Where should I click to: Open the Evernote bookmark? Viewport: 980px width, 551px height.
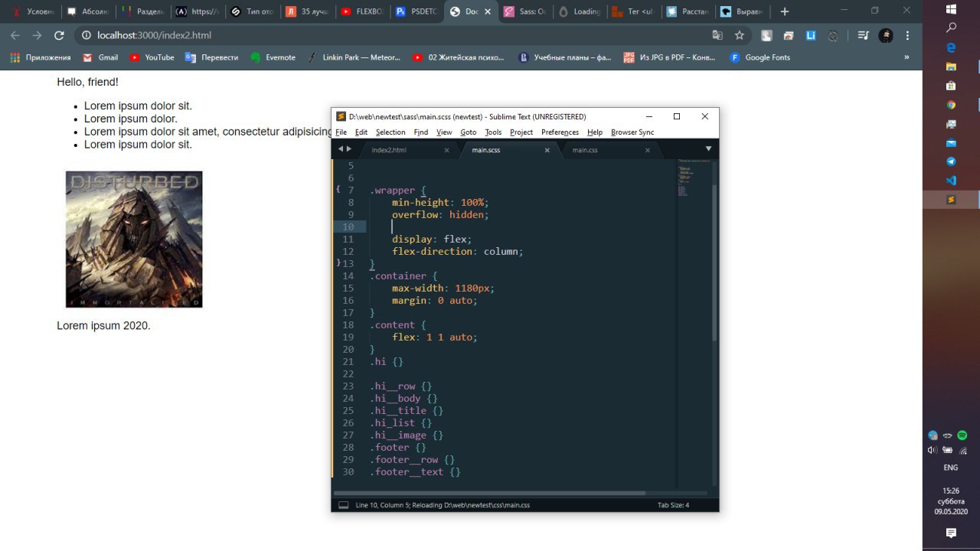pos(273,57)
